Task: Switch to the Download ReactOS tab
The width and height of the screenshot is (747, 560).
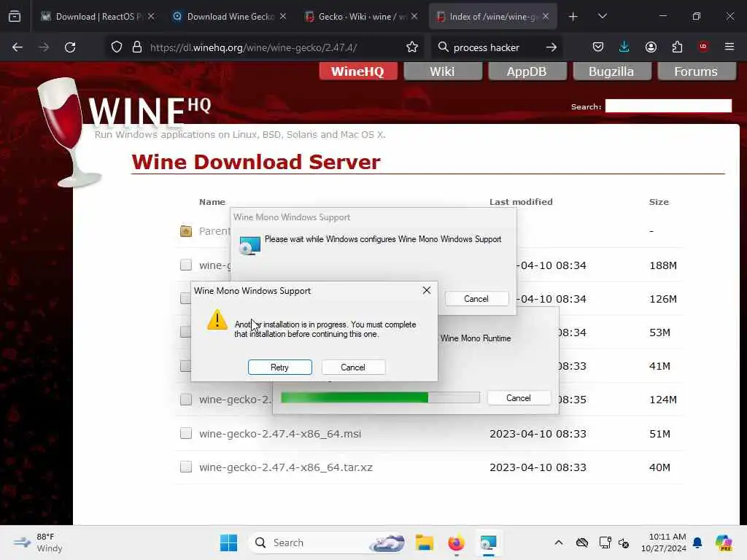Action: [x=98, y=17]
